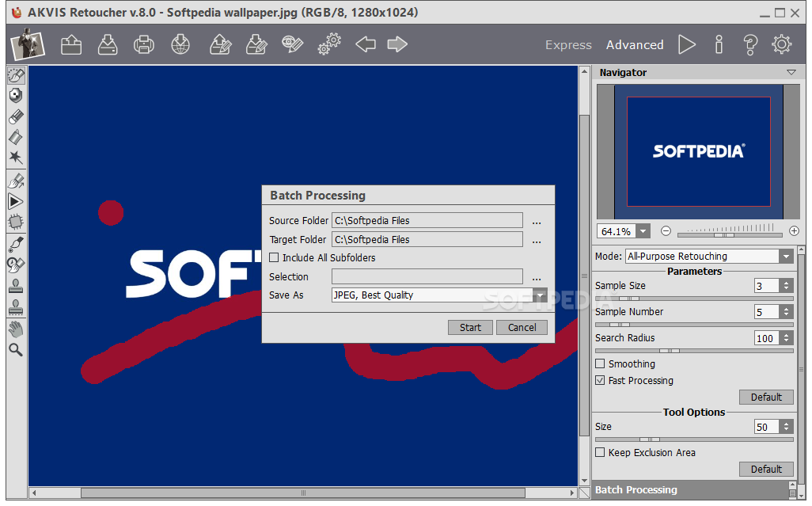The image size is (812, 506).
Task: Click the Target Folder path field
Action: click(x=427, y=239)
